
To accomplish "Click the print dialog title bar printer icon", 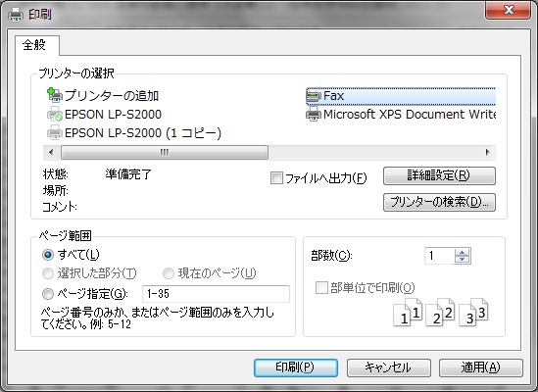I will 16,15.
